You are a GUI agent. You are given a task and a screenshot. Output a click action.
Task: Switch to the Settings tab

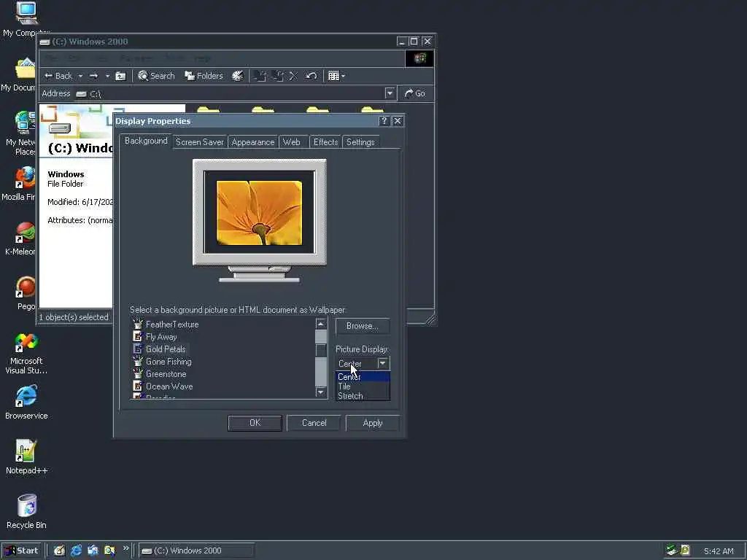360,142
